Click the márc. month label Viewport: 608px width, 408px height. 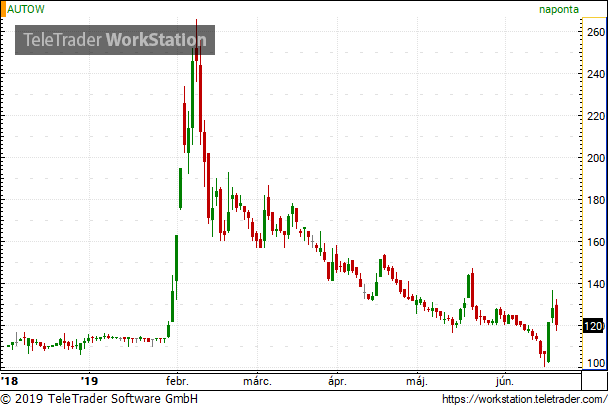pyautogui.click(x=257, y=381)
